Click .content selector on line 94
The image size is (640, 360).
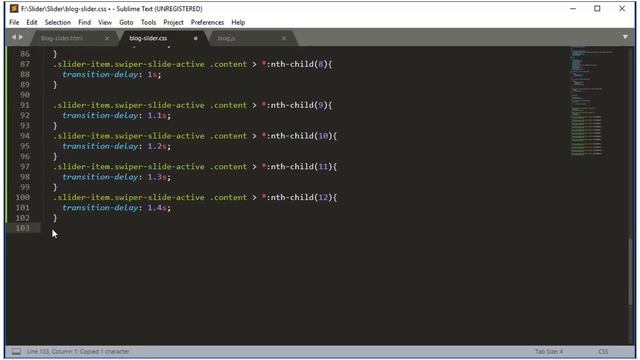point(229,136)
